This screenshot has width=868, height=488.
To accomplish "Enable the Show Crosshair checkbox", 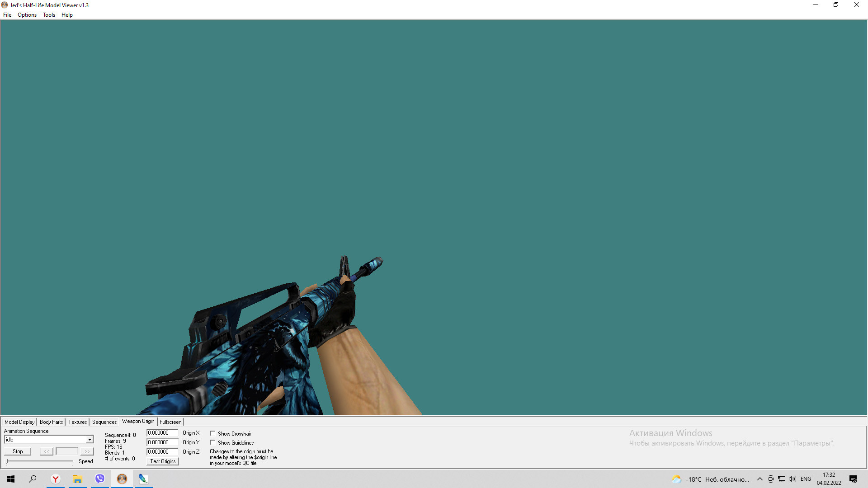I will tap(212, 434).
